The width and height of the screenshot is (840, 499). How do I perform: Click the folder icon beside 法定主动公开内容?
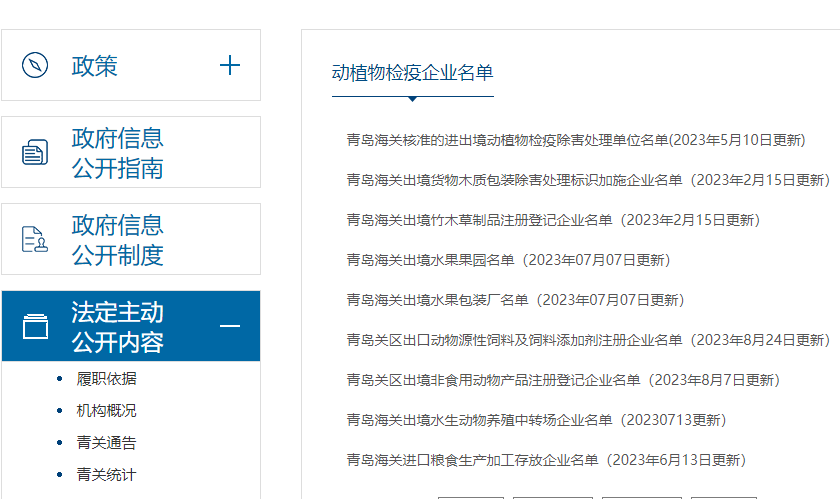click(x=35, y=326)
